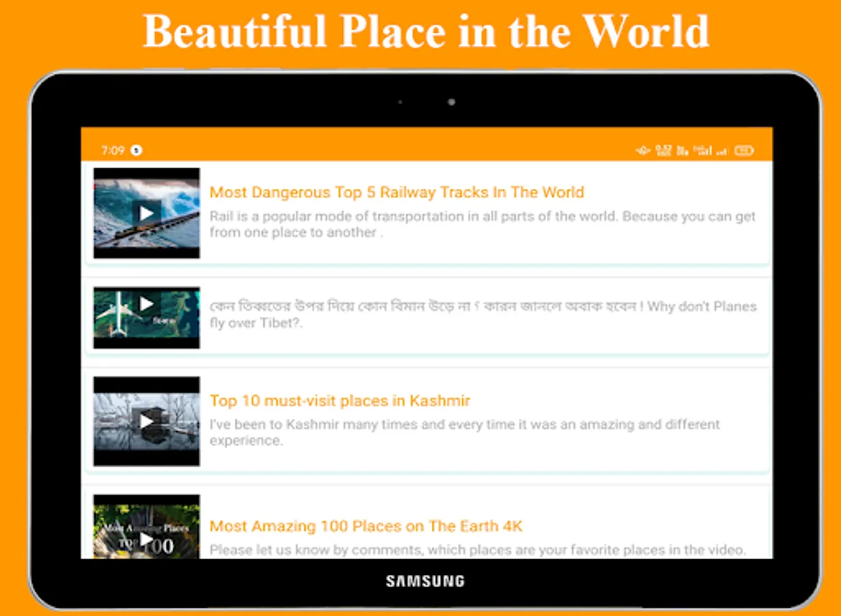Select description 'Please let us know by comments'

click(x=478, y=550)
